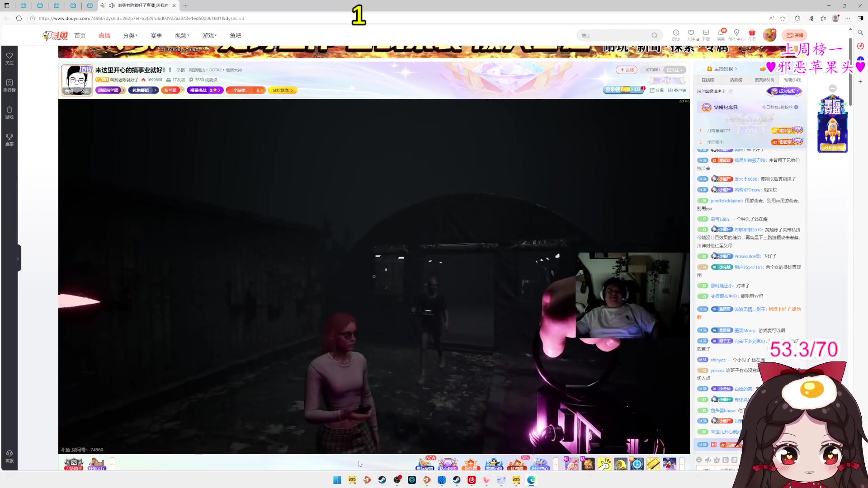Click Microsoft Edge icon on taskbar
Viewport: 868px width, 488px height.
click(531, 480)
